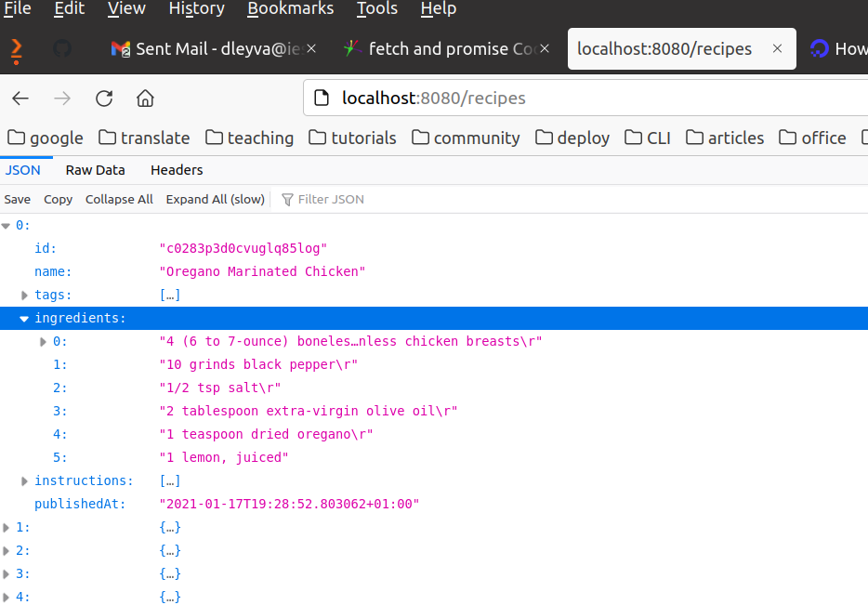This screenshot has height=605, width=868.
Task: Expand recipe entry 4
Action: (7, 598)
